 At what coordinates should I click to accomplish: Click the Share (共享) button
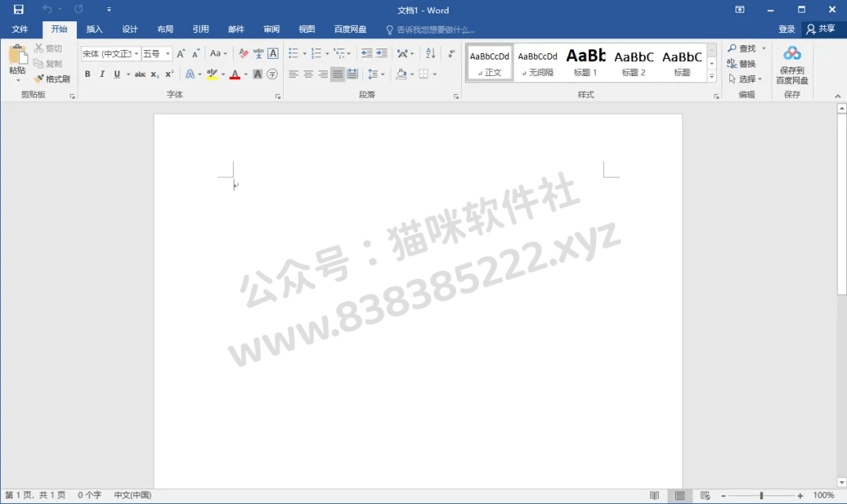(x=821, y=29)
